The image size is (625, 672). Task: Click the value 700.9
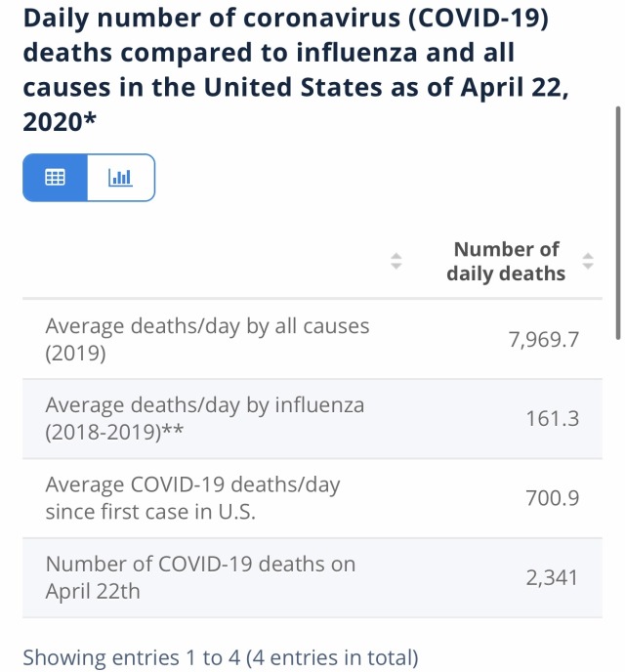(x=553, y=498)
